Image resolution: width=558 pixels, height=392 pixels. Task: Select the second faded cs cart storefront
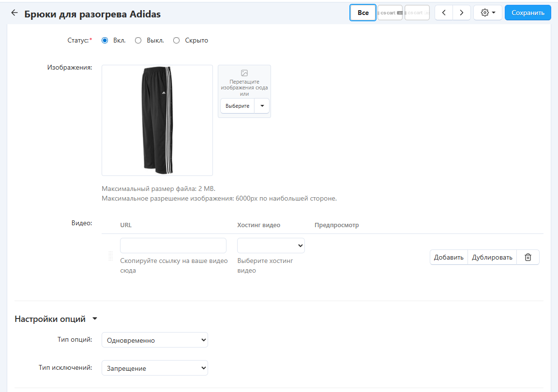(417, 13)
